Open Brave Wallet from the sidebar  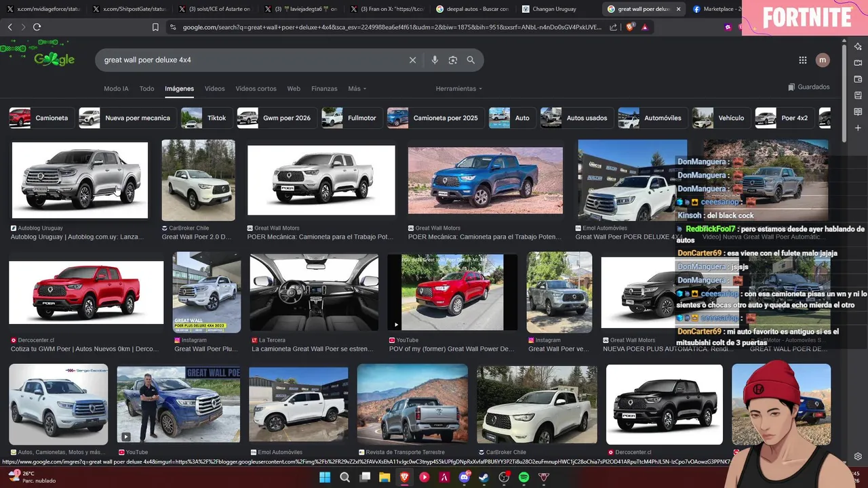858,79
